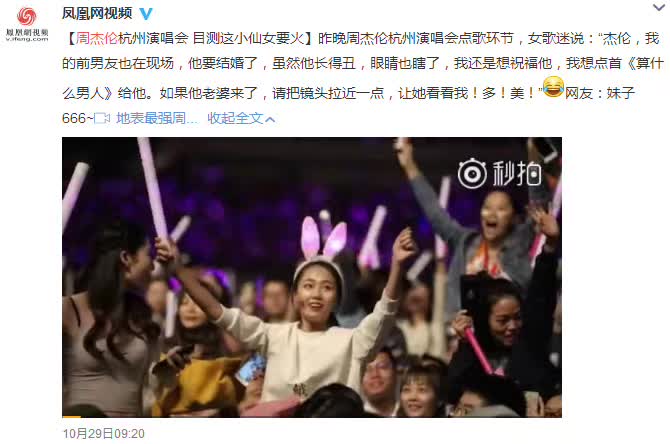Click the 秒拍 text watermark on the video

(x=517, y=173)
